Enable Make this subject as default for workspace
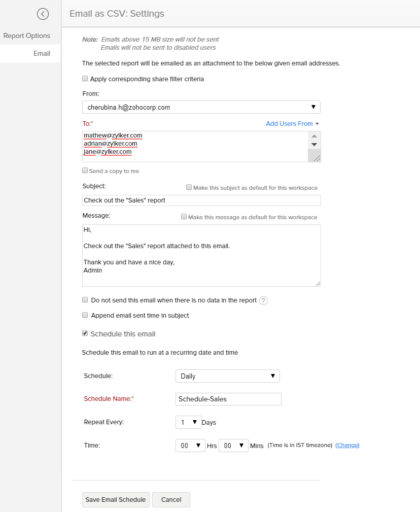This screenshot has height=512, width=420. [x=189, y=187]
